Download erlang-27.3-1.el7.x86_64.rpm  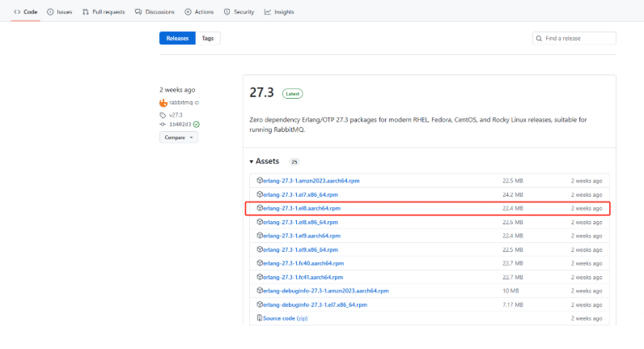point(300,195)
